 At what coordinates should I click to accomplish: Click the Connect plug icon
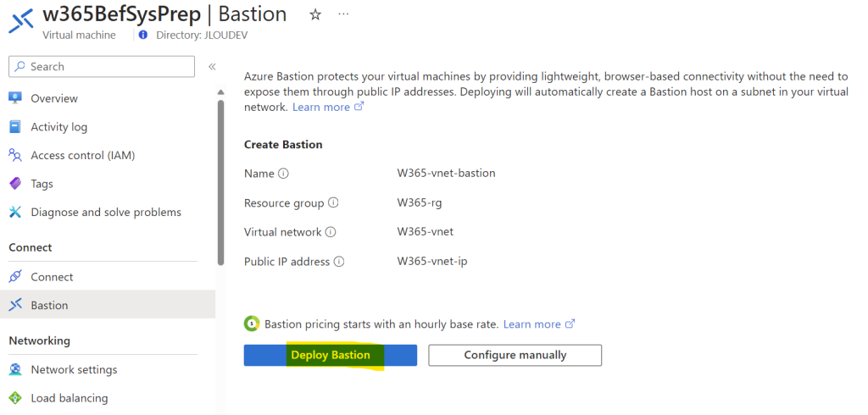pyautogui.click(x=15, y=277)
